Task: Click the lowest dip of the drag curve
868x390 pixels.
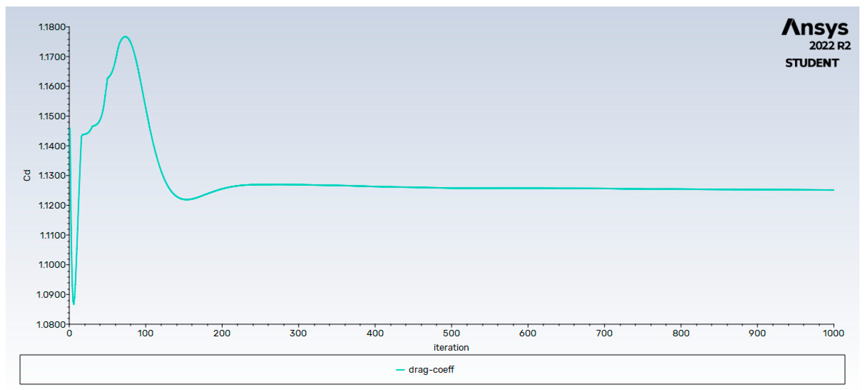Action: [74, 303]
